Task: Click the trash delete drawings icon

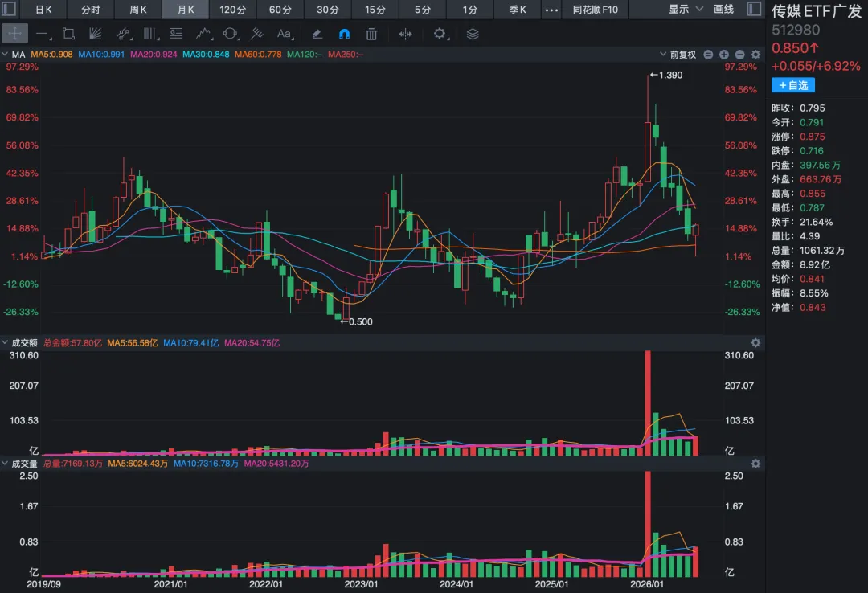Action: (371, 34)
